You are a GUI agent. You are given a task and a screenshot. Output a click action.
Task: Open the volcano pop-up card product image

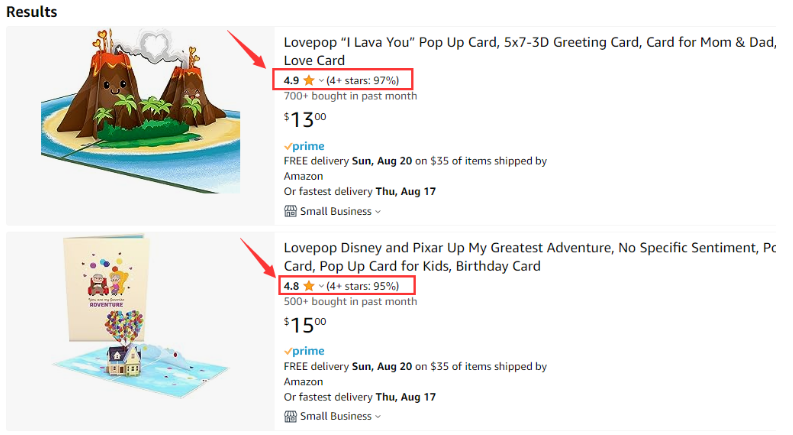(x=141, y=111)
